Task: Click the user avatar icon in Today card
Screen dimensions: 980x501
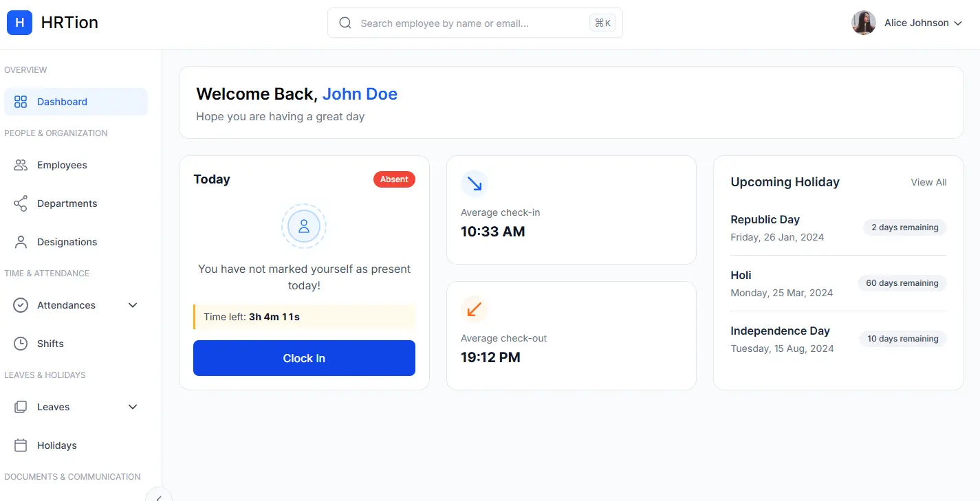Action: tap(304, 226)
